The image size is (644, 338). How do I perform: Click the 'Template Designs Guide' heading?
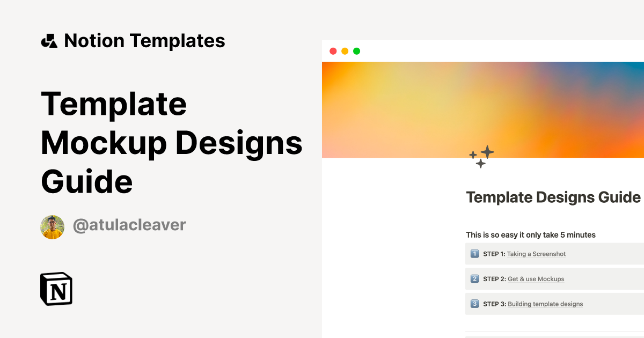click(553, 197)
